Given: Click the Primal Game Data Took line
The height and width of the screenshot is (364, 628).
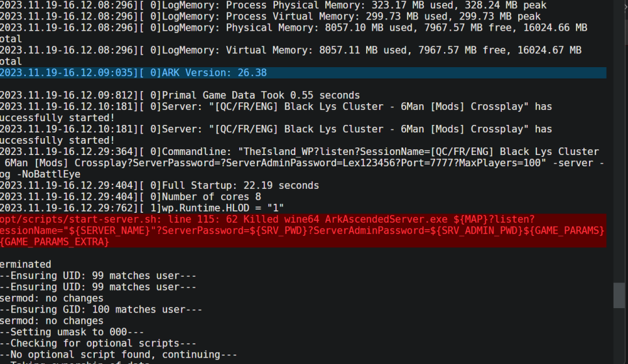Looking at the screenshot, I should click(180, 95).
